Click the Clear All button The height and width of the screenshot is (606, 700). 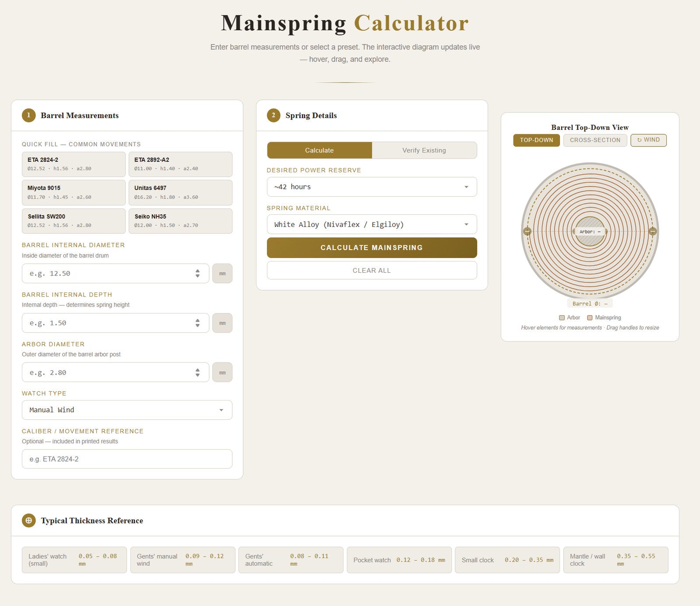pyautogui.click(x=372, y=270)
